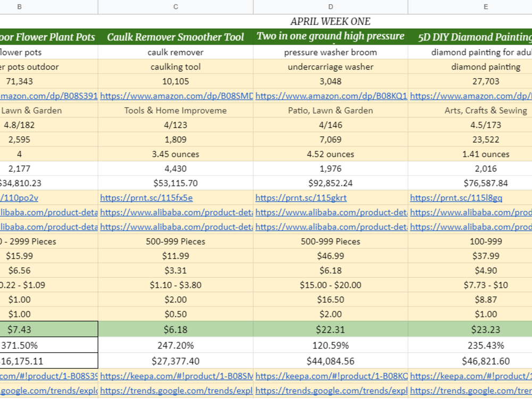Click the cell showing 4,430
This screenshot has width=532, height=399.
click(176, 169)
